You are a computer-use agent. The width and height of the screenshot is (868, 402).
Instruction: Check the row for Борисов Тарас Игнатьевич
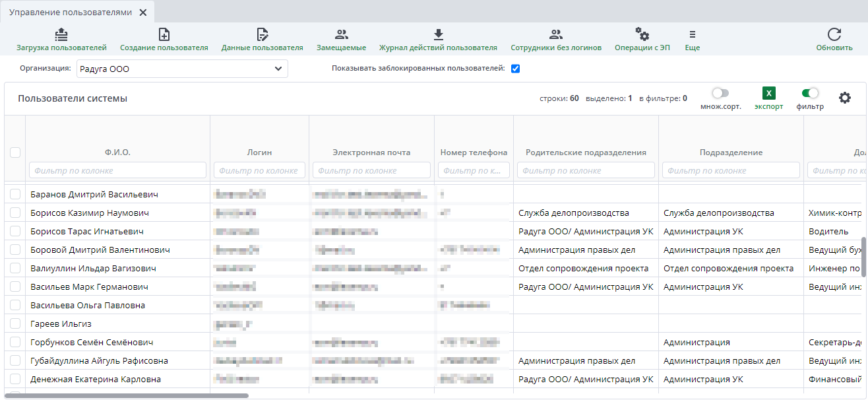click(x=15, y=232)
